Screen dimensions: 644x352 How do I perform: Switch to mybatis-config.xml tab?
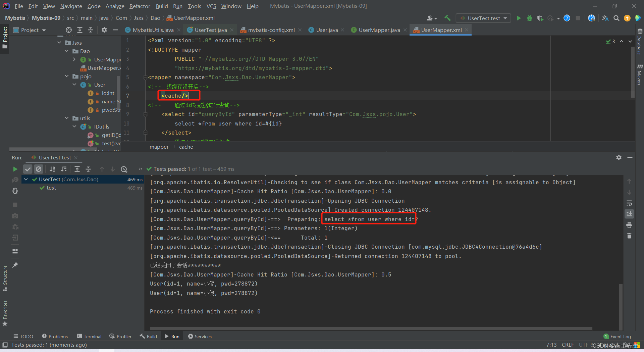(x=271, y=30)
